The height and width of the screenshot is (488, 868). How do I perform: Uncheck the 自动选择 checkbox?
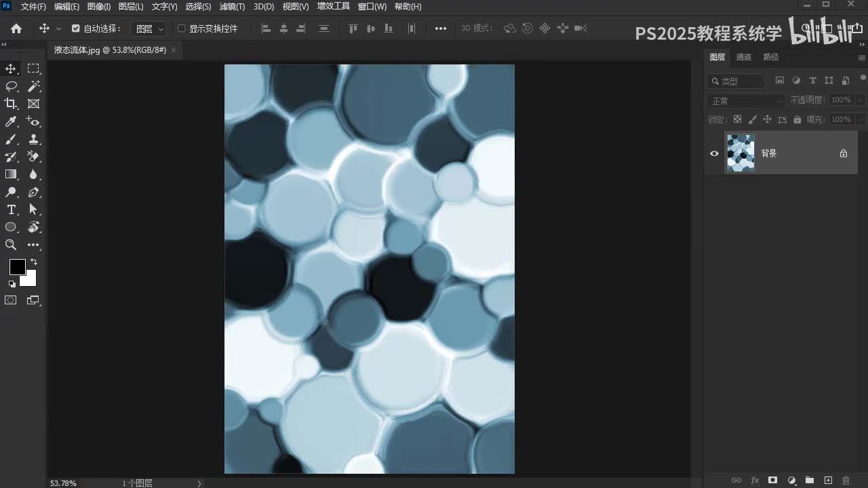(x=76, y=28)
